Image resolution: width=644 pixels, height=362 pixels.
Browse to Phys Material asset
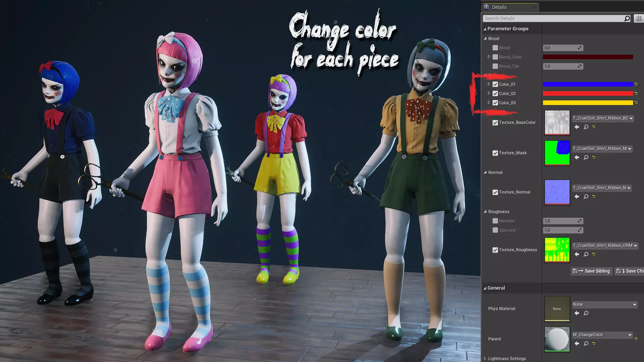586,313
